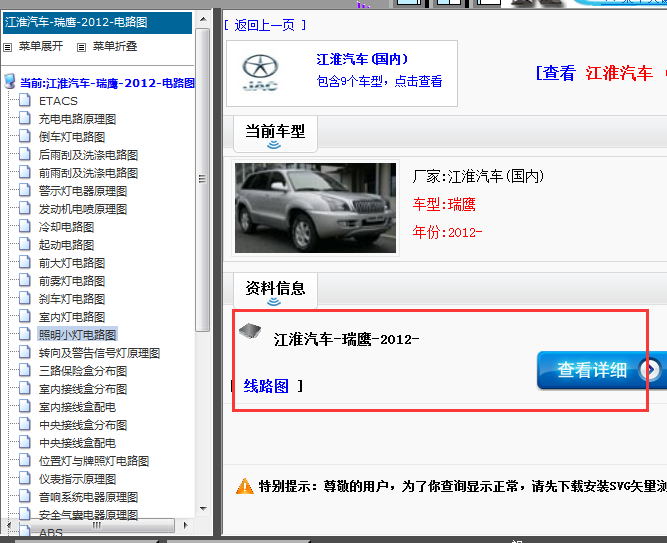Expand all menus with 菜单展开
The width and height of the screenshot is (667, 543).
tap(41, 46)
